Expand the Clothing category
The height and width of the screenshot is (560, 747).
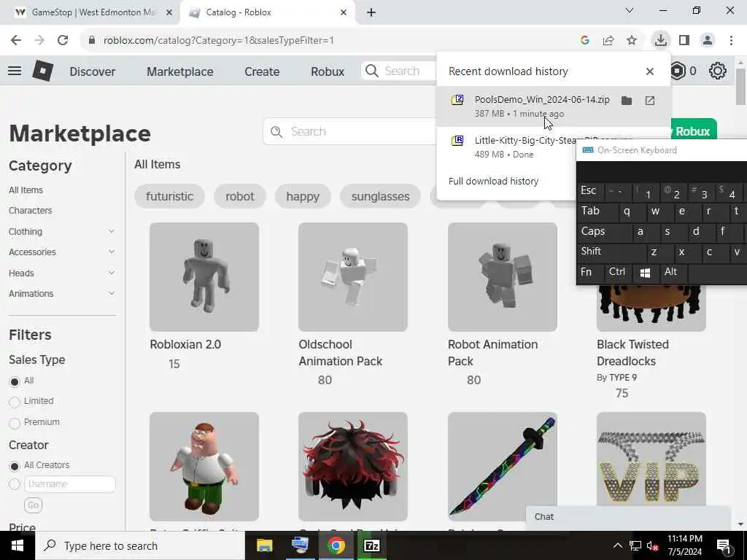tap(112, 231)
